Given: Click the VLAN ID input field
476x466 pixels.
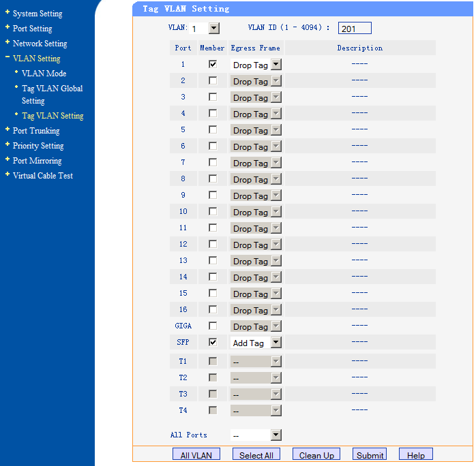Looking at the screenshot, I should (x=355, y=29).
